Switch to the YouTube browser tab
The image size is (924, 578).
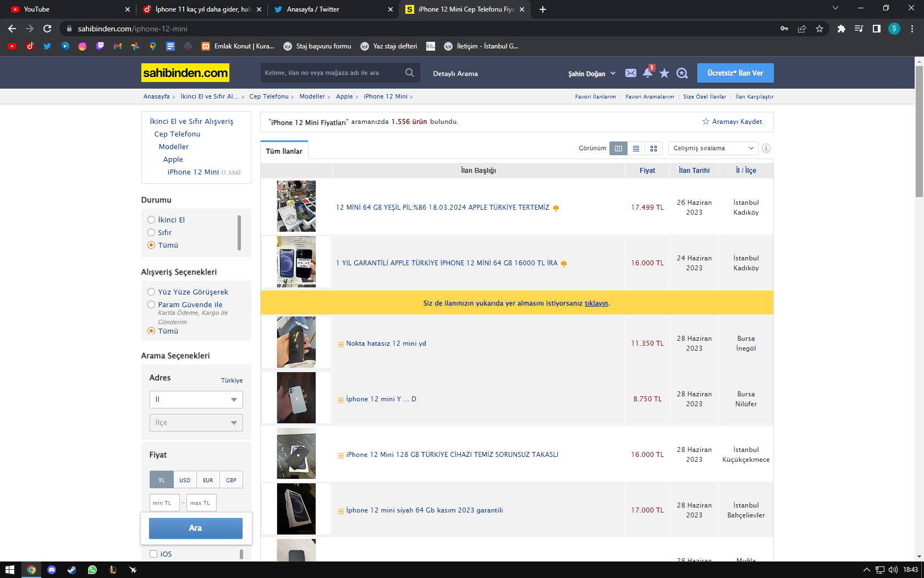(69, 9)
